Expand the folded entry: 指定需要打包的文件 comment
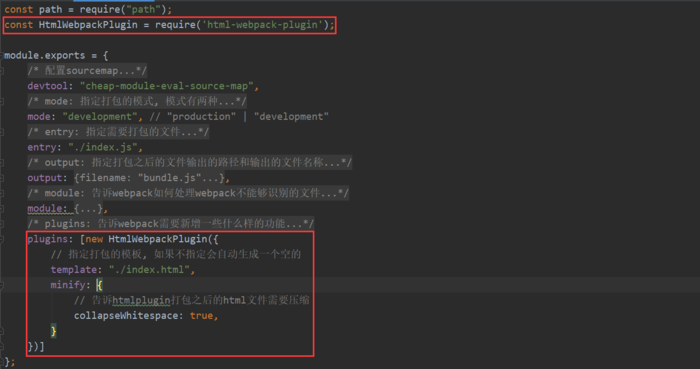This screenshot has width=700, height=369. point(118,132)
